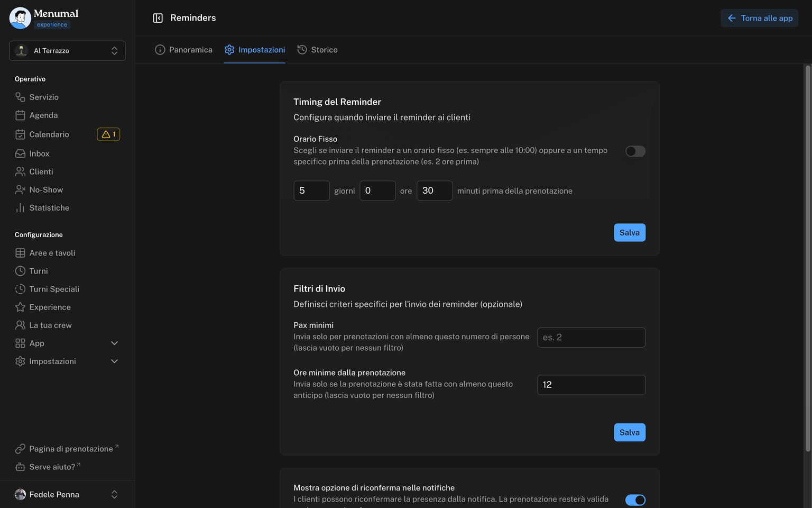Click the Al Terrazzo venue thumbnail
This screenshot has height=508, width=812.
[22, 51]
